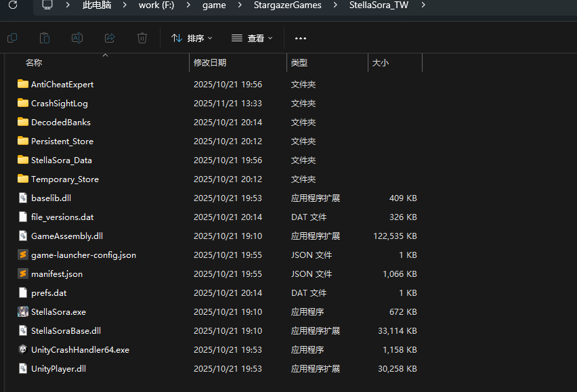The width and height of the screenshot is (577, 392).
Task: Sort by 名称 column header
Action: pos(34,63)
